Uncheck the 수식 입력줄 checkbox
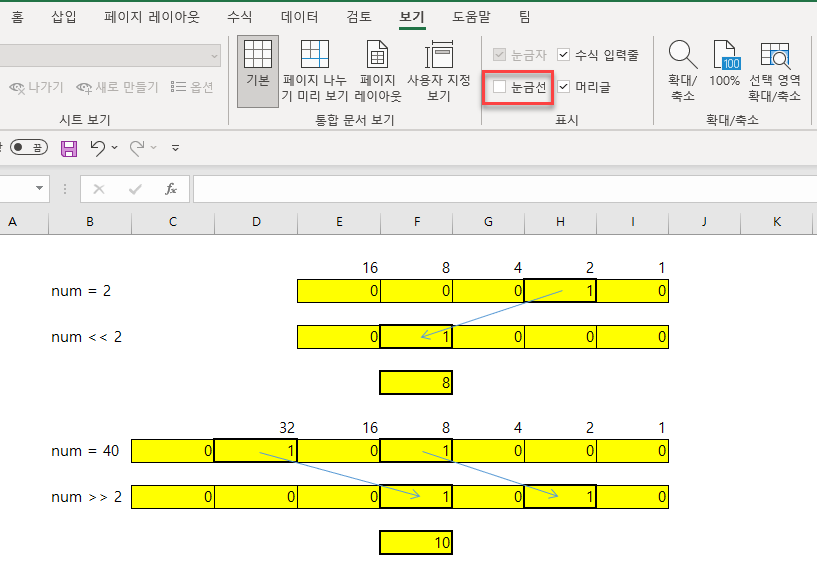The image size is (817, 582). point(563,55)
